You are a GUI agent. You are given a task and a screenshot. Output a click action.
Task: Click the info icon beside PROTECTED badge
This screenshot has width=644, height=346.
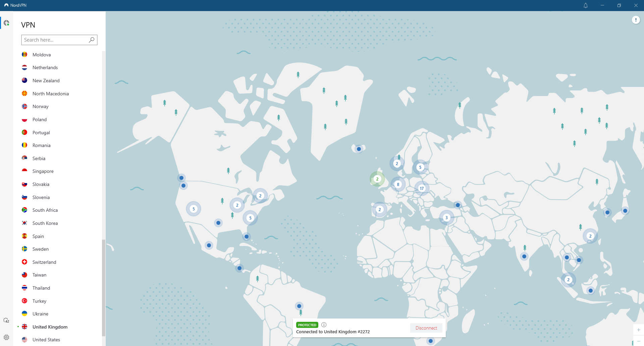click(324, 325)
